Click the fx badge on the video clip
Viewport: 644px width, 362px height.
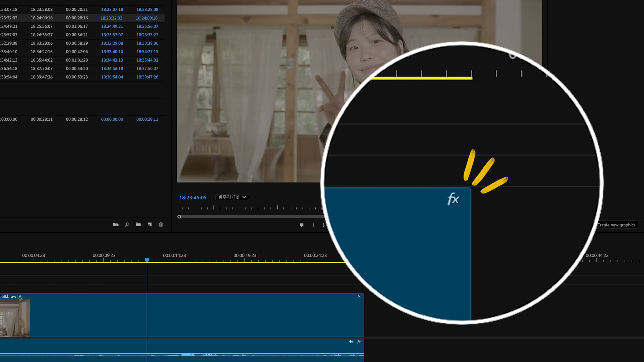point(359,297)
